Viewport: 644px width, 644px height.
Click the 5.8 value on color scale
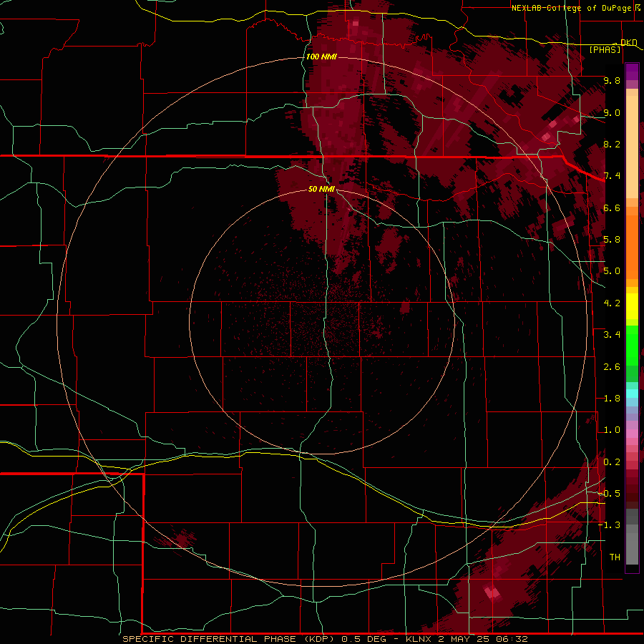point(612,240)
